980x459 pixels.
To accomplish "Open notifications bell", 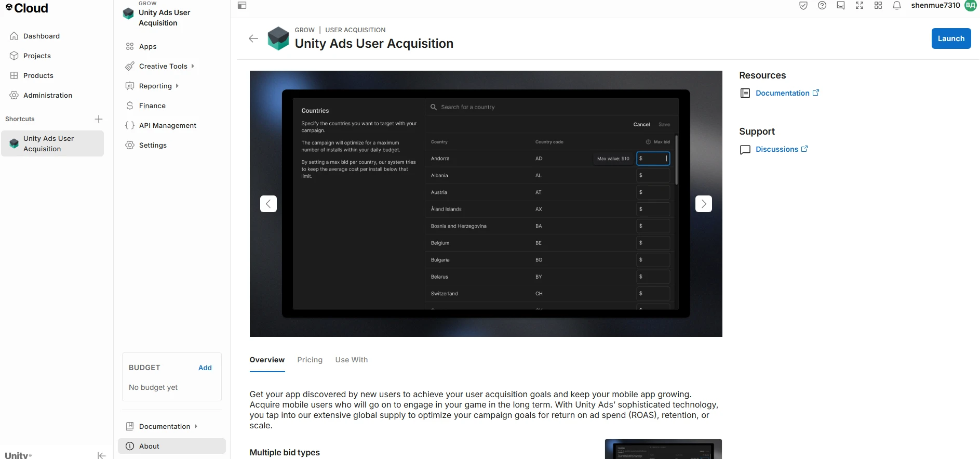I will (897, 6).
